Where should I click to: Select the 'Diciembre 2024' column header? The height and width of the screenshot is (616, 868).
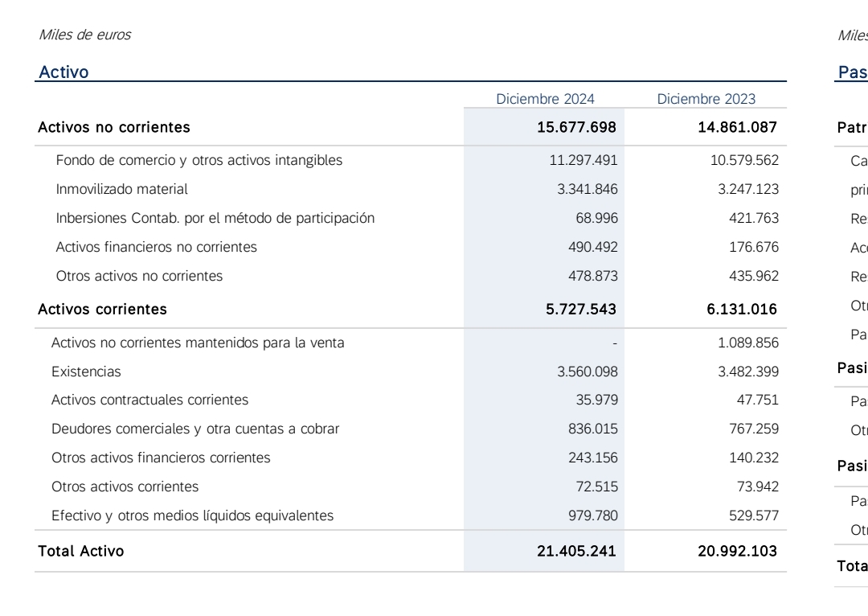pyautogui.click(x=545, y=99)
